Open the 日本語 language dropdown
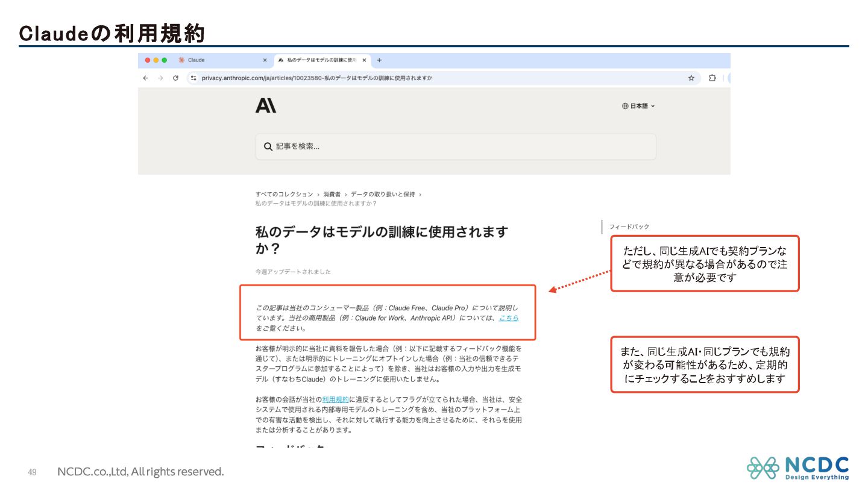The width and height of the screenshot is (868, 488). 638,106
